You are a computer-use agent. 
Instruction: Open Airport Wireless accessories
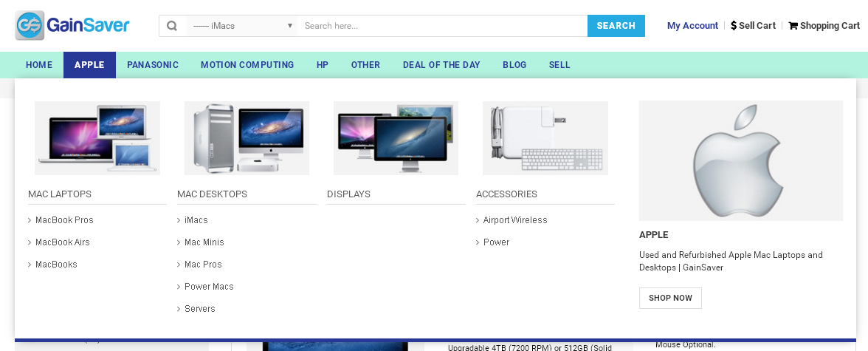click(x=515, y=220)
